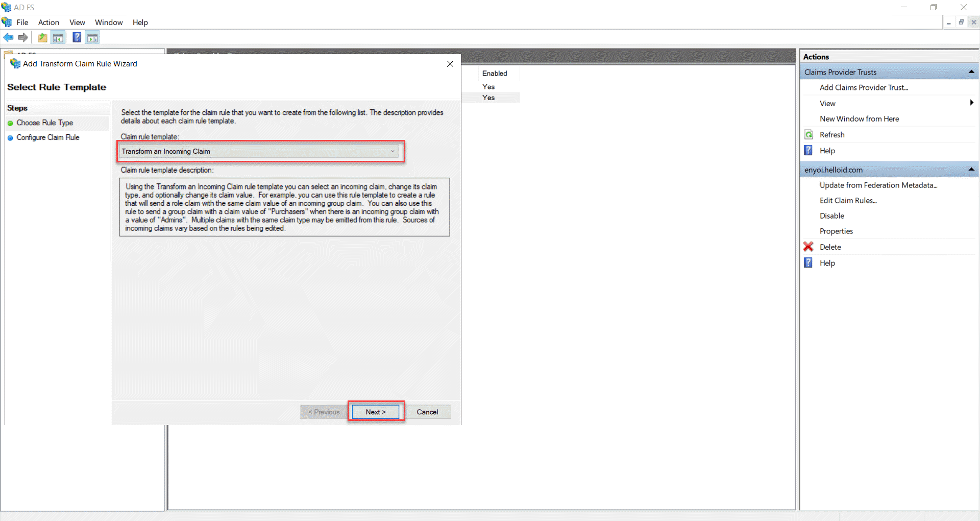
Task: Click Delete action text
Action: (830, 247)
